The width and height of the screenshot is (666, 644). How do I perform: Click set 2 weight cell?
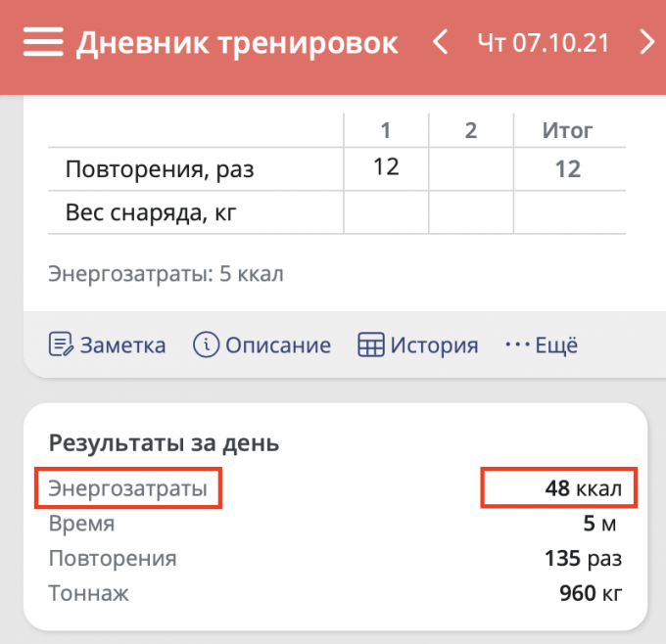(471, 212)
